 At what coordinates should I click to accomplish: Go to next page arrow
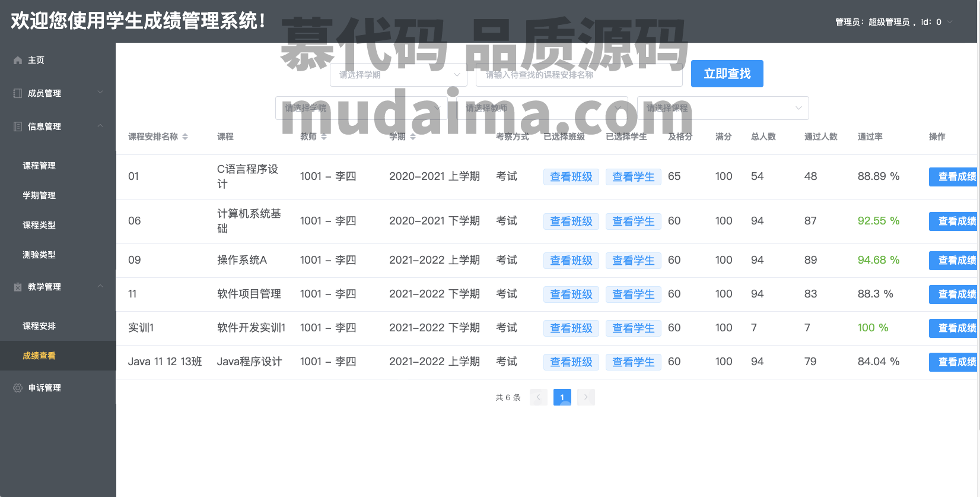point(586,397)
